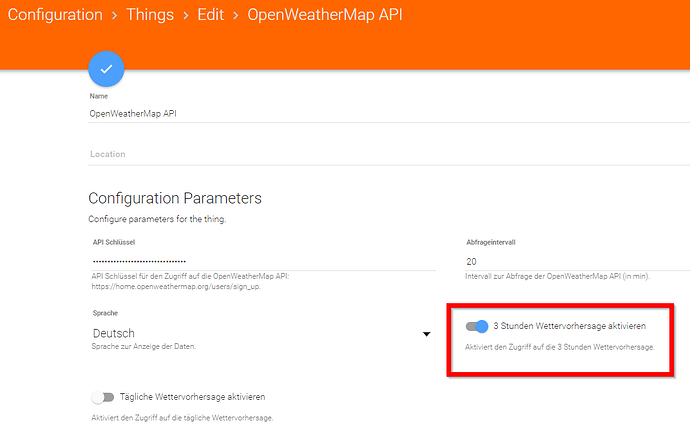690x441 pixels.
Task: Click into the Name text field
Action: click(380, 113)
